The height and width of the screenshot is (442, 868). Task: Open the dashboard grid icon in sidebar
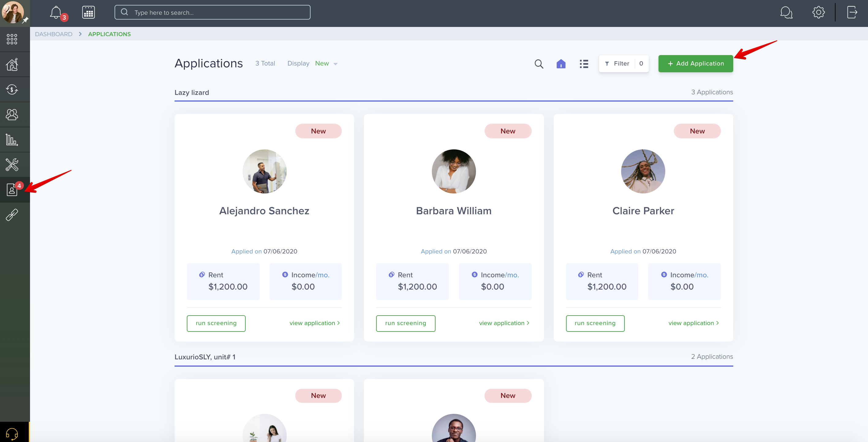(x=12, y=39)
